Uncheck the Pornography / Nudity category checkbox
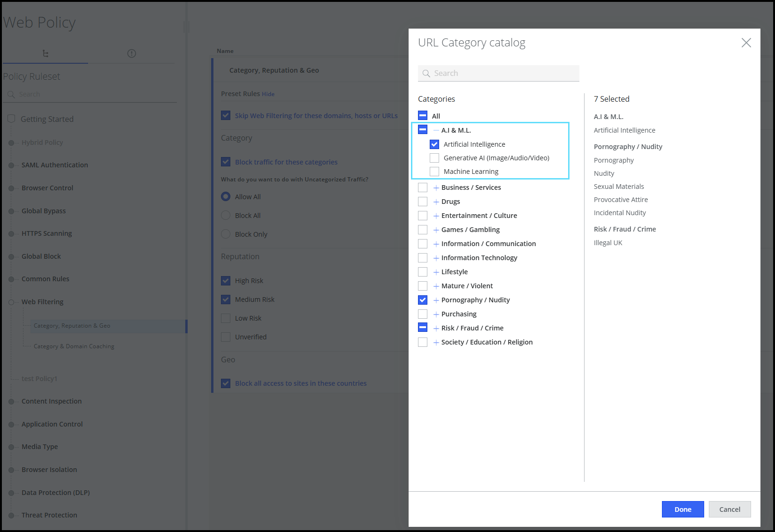 [423, 300]
